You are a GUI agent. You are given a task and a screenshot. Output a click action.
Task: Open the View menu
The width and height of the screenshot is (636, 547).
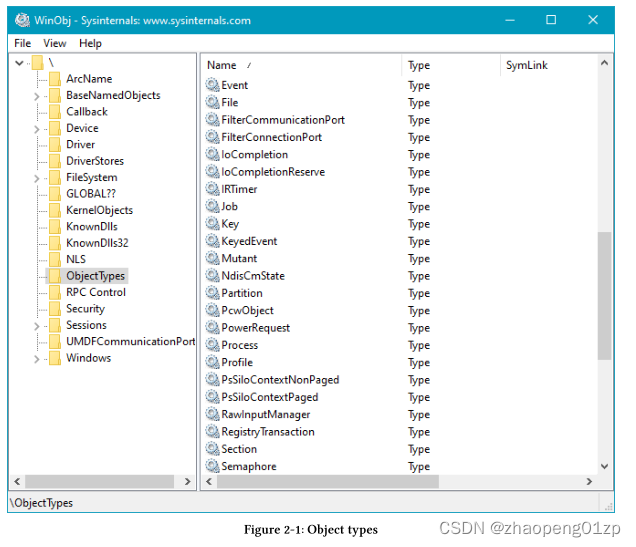click(x=55, y=43)
